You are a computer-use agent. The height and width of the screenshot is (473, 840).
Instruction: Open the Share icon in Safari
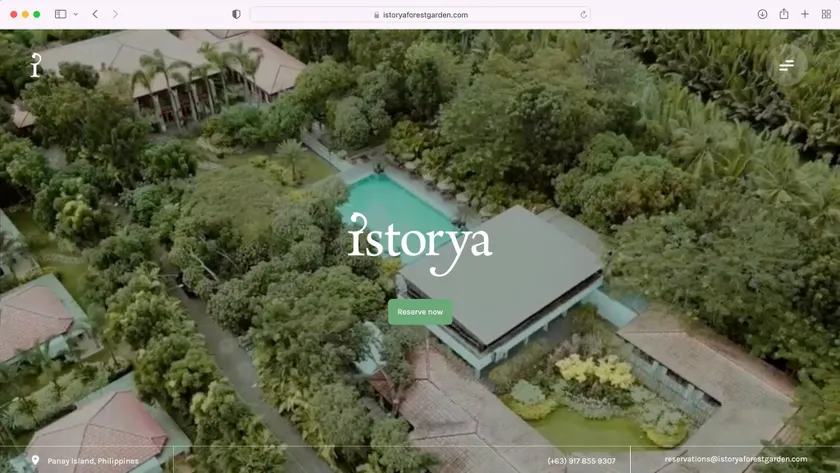point(784,14)
